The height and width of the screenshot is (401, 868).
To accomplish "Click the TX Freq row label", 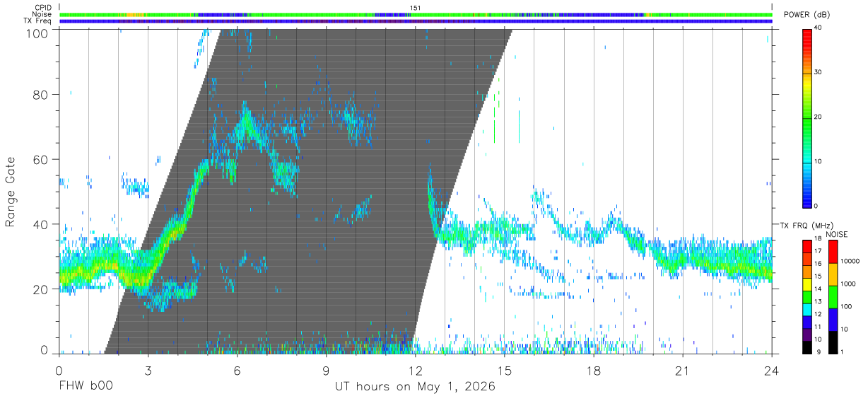I will coord(38,21).
